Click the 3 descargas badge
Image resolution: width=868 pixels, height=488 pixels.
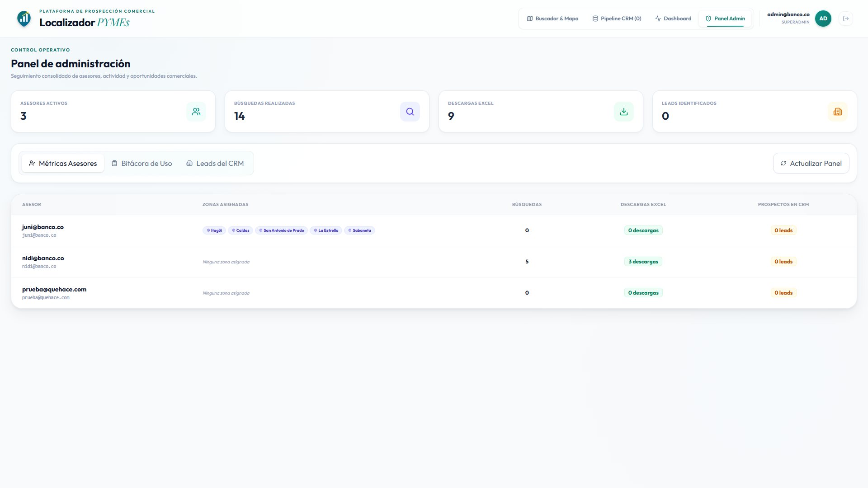[x=643, y=262]
